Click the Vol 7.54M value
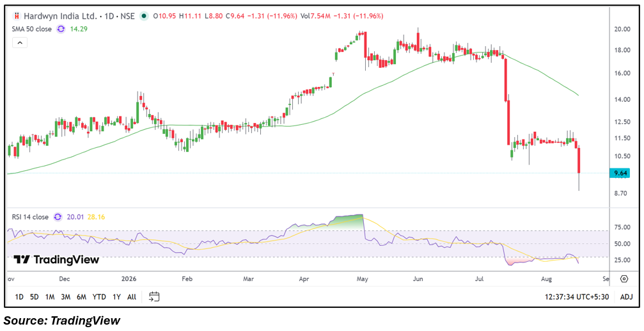 pos(315,17)
